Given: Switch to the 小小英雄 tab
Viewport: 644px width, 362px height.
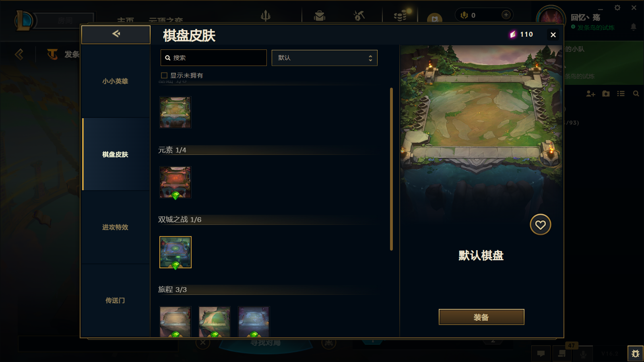Looking at the screenshot, I should 115,81.
